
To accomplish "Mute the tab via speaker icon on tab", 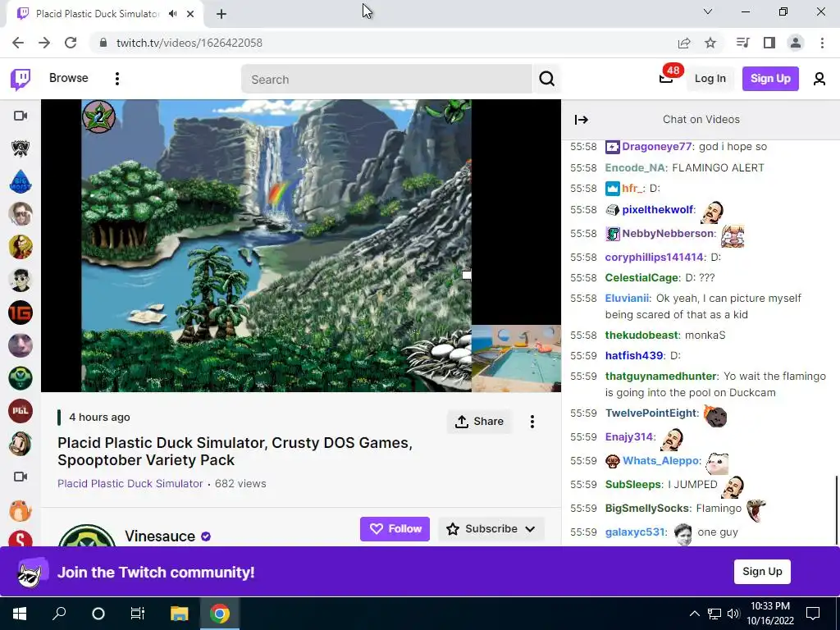I will (x=172, y=14).
